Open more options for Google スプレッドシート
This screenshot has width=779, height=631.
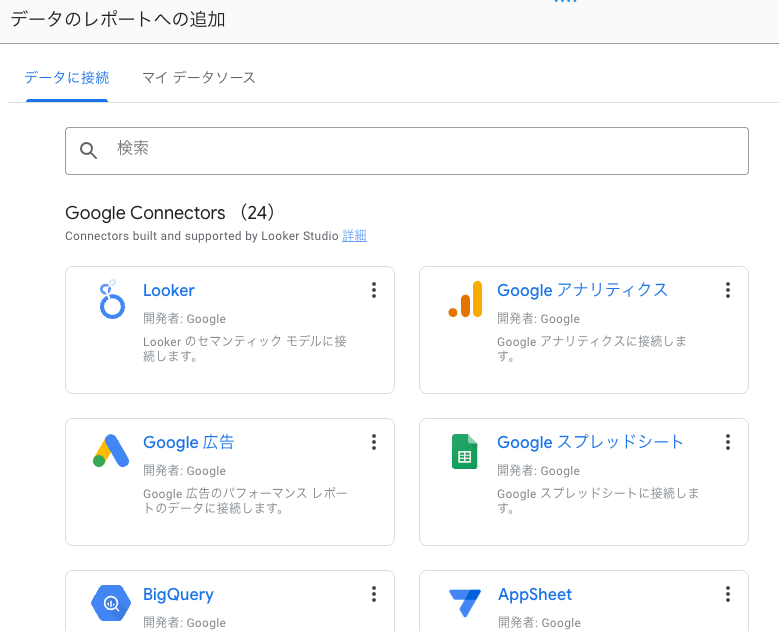tap(728, 442)
